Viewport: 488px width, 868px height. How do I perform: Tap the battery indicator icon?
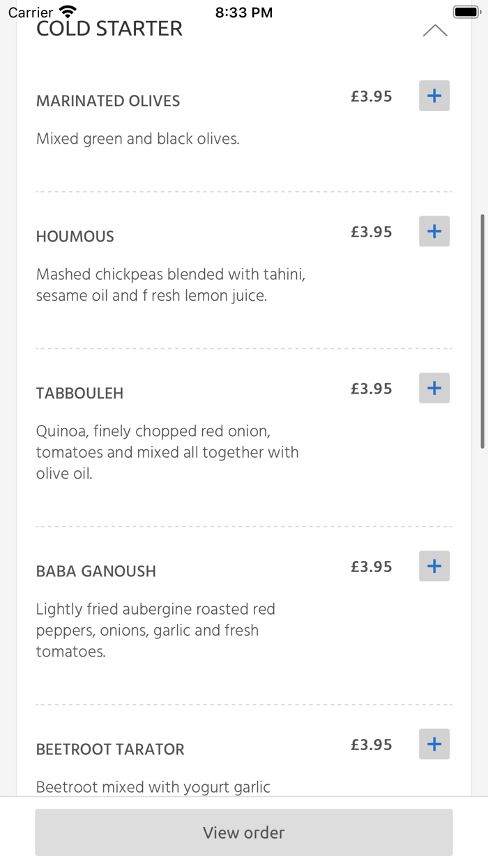464,12
